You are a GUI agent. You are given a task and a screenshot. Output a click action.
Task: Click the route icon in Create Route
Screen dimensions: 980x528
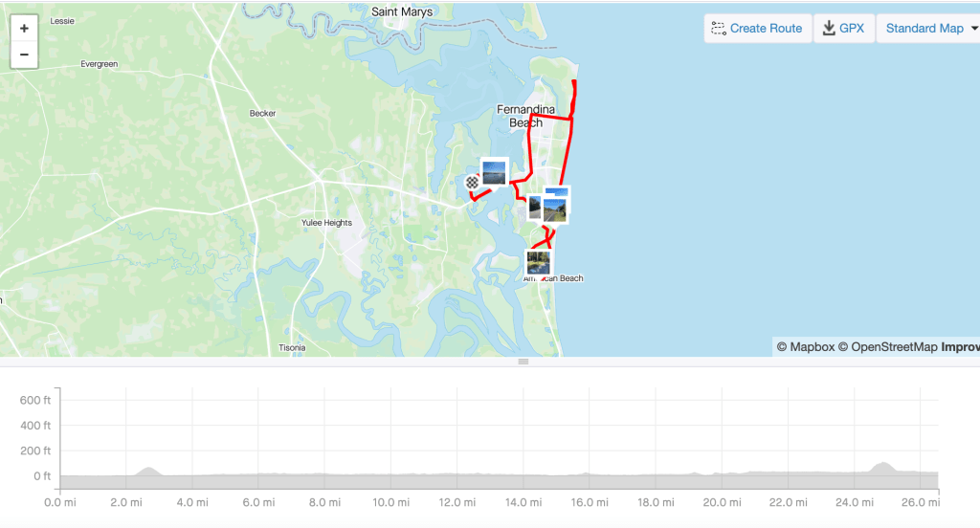click(719, 29)
